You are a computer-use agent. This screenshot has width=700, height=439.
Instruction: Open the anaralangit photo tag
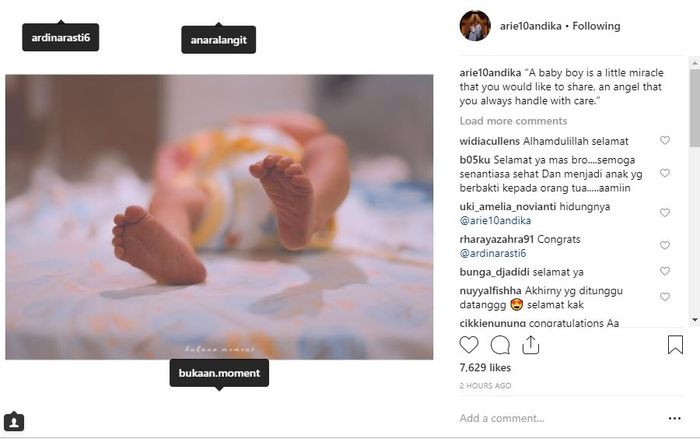point(218,41)
